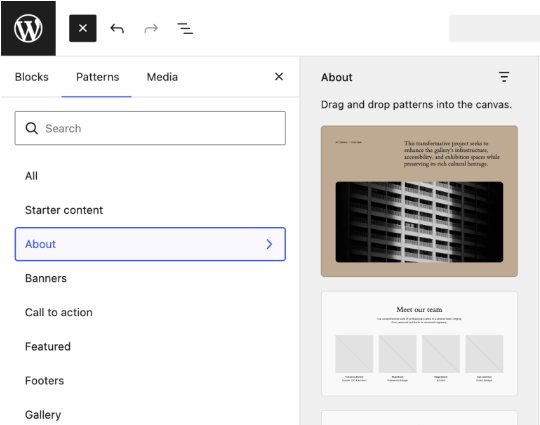The image size is (540, 425).
Task: Click the magnifier search icon
Action: (32, 128)
